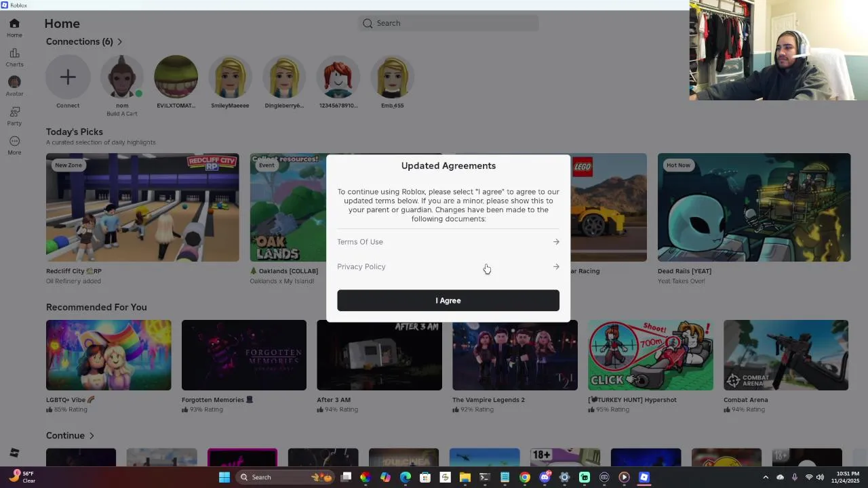Open Oaklands [COLLAB] game thumbnail

(x=288, y=207)
